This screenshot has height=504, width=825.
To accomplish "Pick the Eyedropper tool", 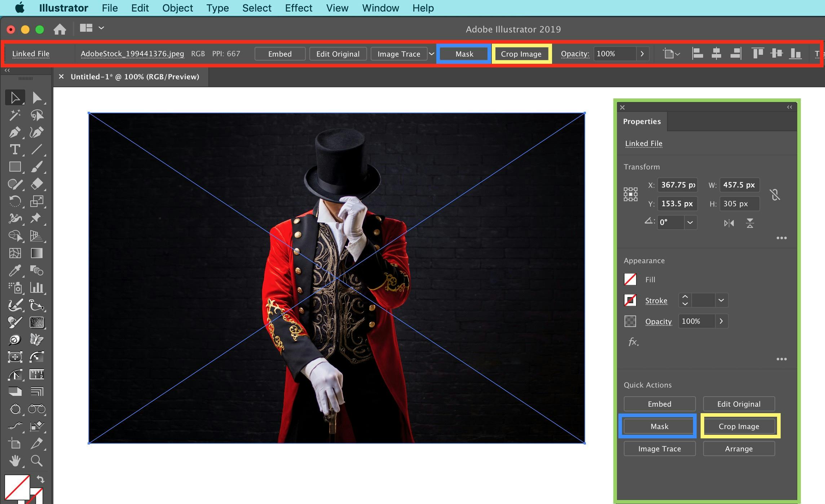I will tap(14, 271).
